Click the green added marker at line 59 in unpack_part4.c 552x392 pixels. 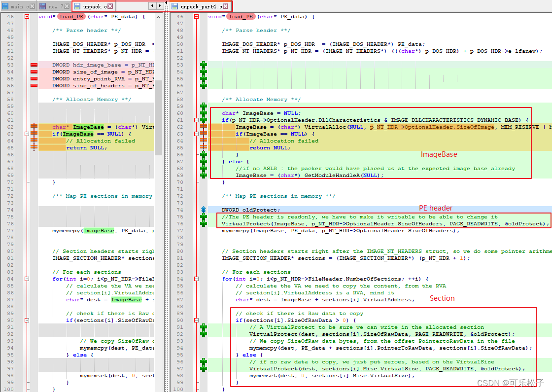(204, 107)
